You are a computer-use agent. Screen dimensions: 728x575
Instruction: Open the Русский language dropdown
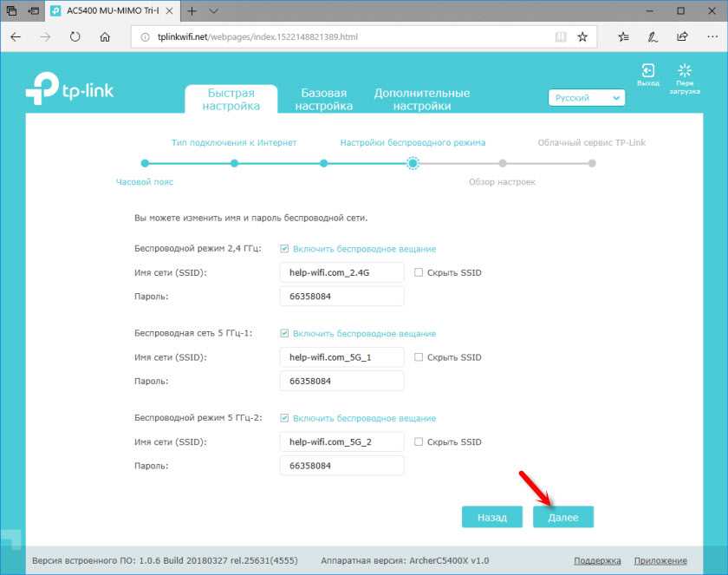point(587,98)
